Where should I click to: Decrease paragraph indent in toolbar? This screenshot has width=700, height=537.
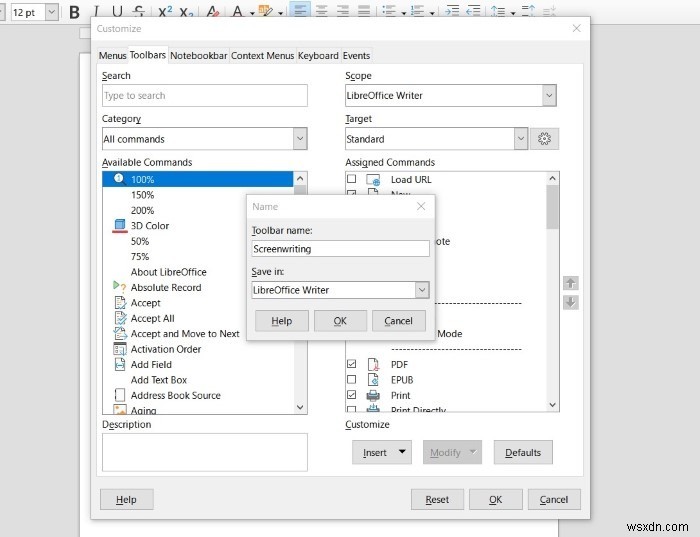pos(473,11)
